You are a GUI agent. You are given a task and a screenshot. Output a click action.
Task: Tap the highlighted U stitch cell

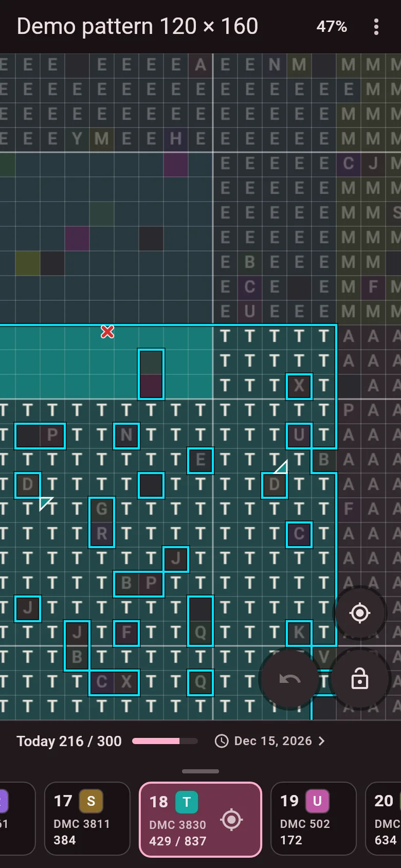click(x=299, y=436)
